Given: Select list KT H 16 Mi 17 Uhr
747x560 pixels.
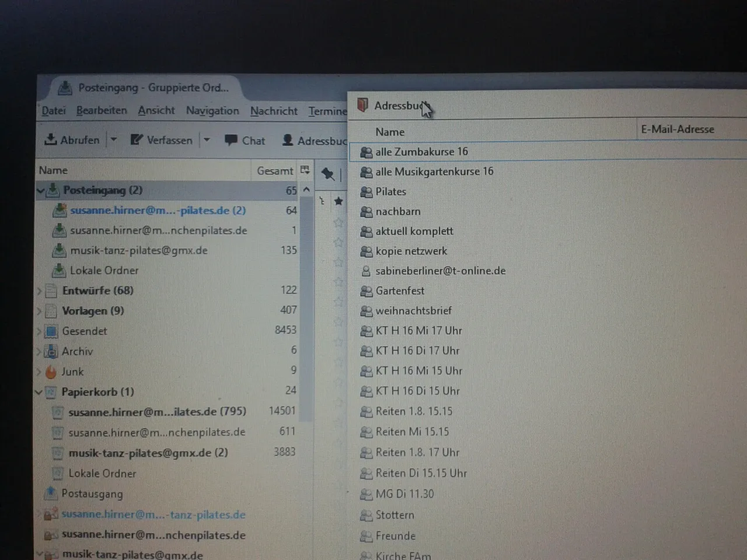Looking at the screenshot, I should 419,331.
